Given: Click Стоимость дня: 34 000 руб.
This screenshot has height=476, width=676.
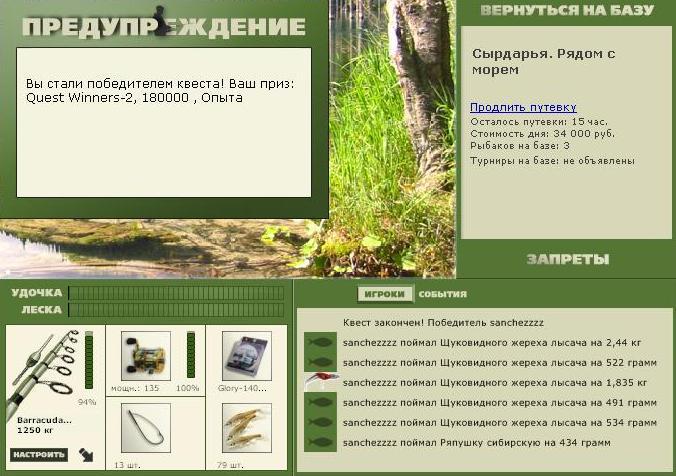Looking at the screenshot, I should (542, 134).
